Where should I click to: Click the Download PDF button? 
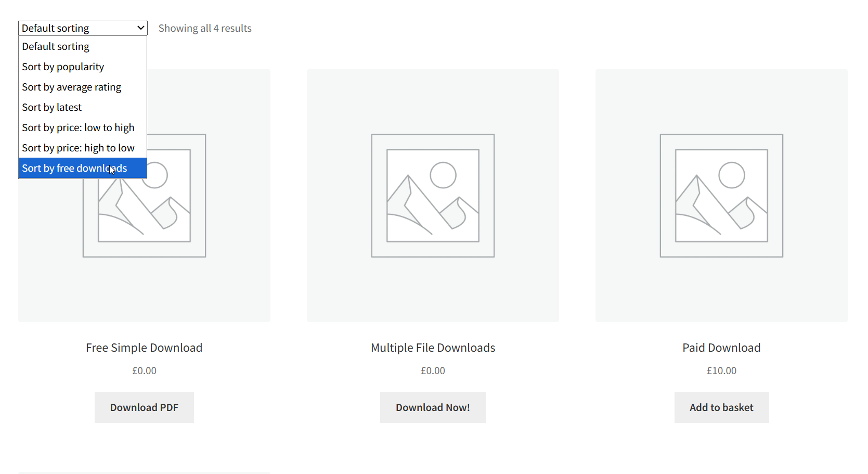tap(144, 407)
